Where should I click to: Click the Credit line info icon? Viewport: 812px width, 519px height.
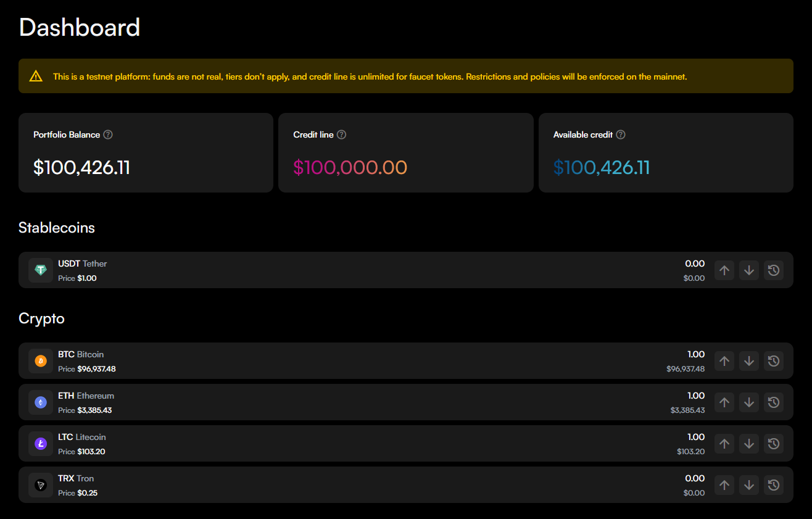(341, 135)
